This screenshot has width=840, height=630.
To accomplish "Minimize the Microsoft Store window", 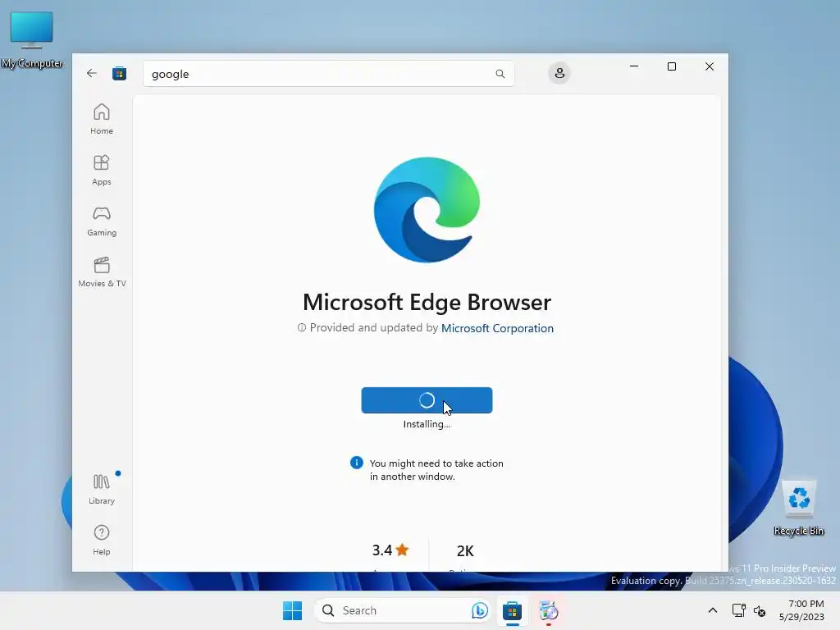I will tap(634, 66).
